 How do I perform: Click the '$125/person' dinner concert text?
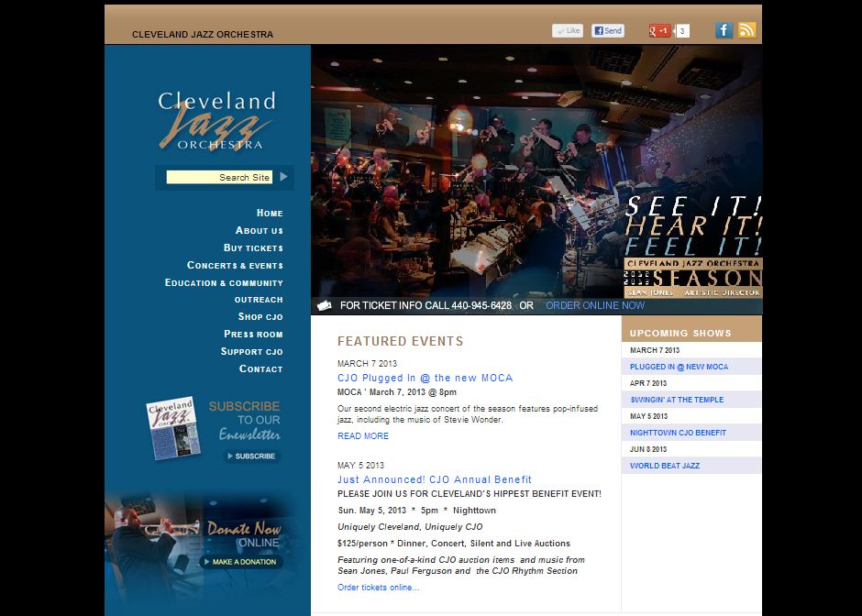click(x=454, y=544)
